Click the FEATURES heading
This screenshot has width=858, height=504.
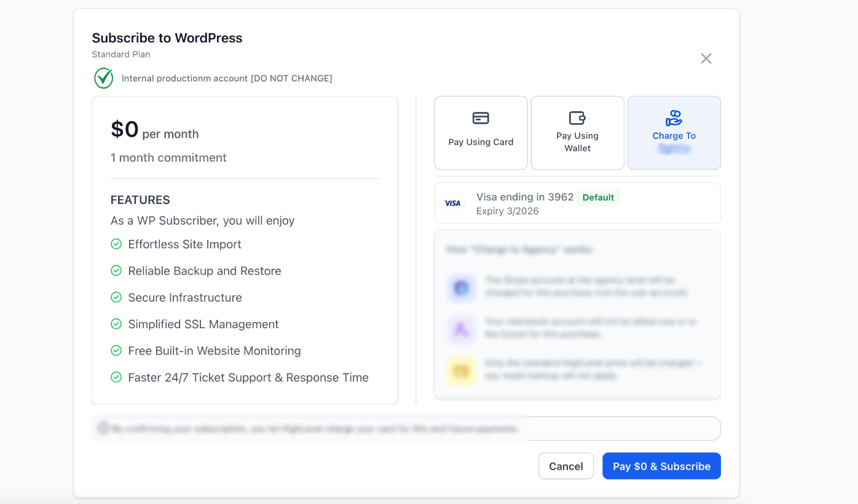tap(140, 200)
